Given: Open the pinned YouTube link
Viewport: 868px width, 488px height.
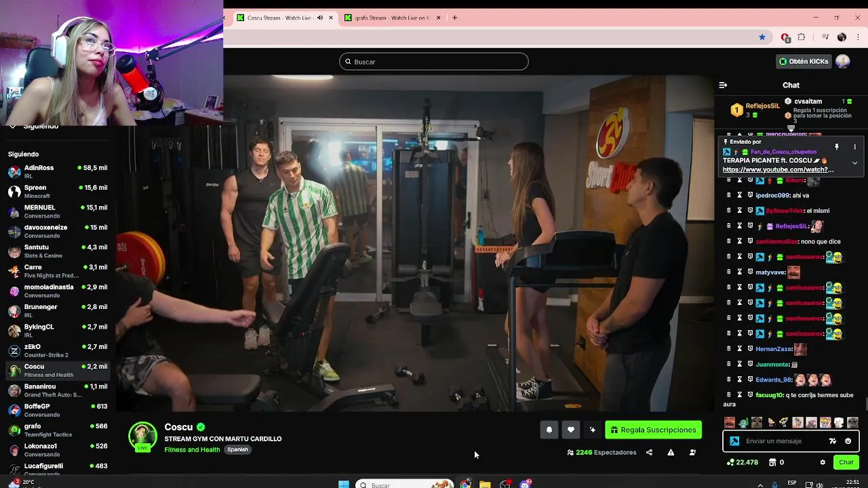Looking at the screenshot, I should pyautogui.click(x=778, y=169).
